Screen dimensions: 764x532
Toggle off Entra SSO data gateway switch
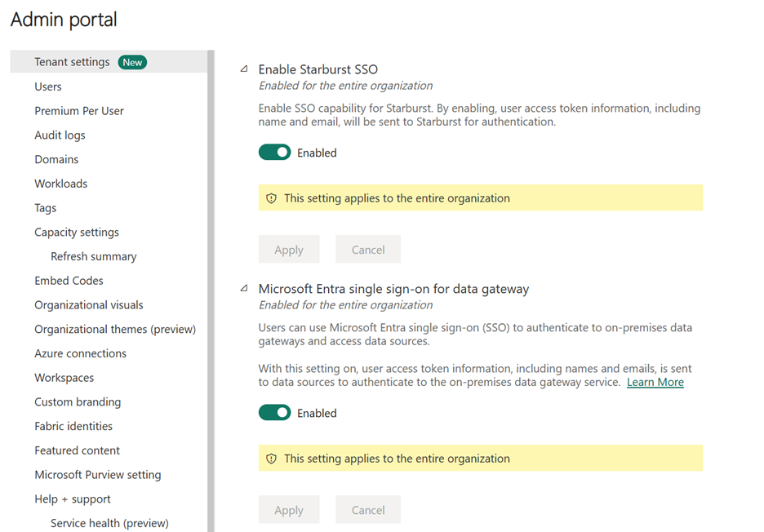[275, 413]
